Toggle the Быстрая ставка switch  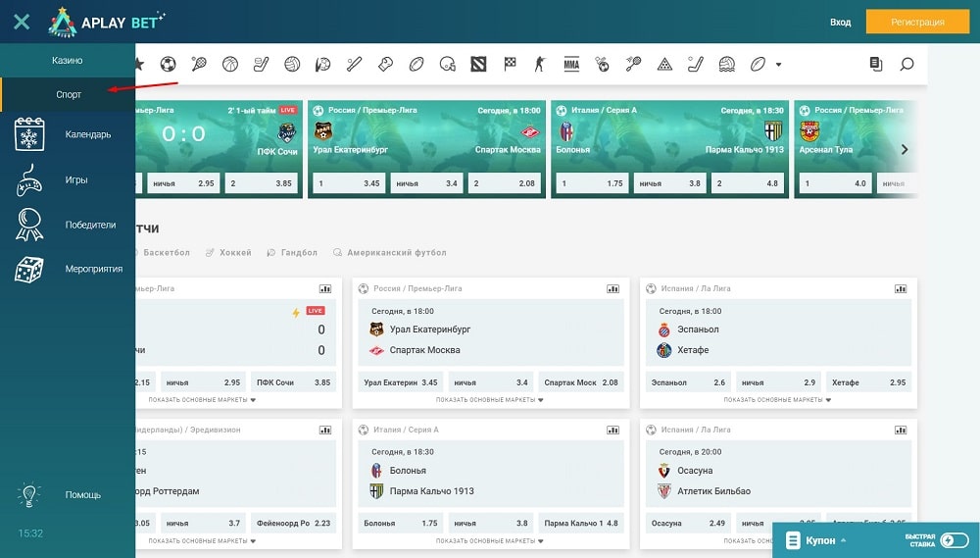pos(955,540)
